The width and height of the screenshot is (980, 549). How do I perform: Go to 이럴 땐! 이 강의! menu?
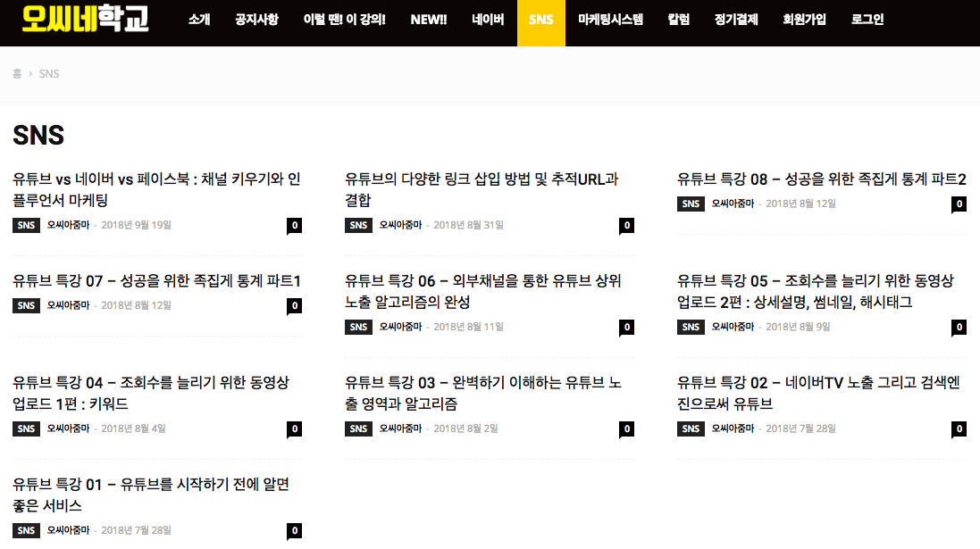click(x=344, y=20)
